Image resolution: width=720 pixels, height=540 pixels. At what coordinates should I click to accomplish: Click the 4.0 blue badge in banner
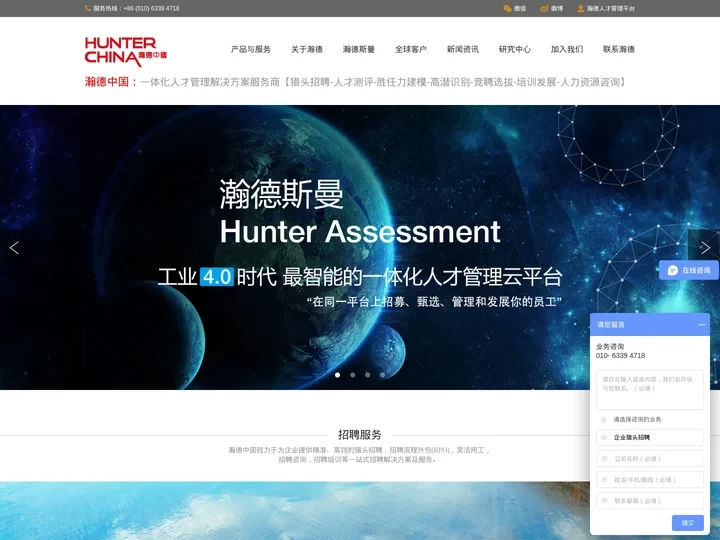[217, 277]
